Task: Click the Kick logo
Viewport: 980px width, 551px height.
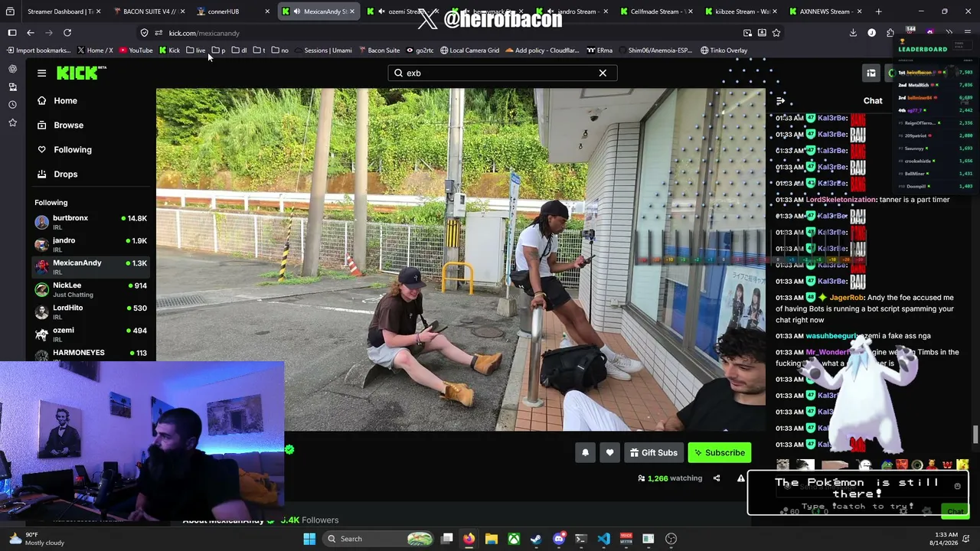Action: tap(81, 73)
